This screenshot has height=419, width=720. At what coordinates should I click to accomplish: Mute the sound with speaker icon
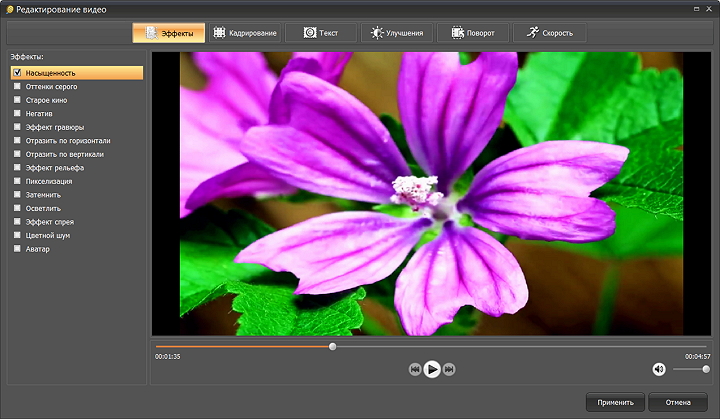coord(659,369)
